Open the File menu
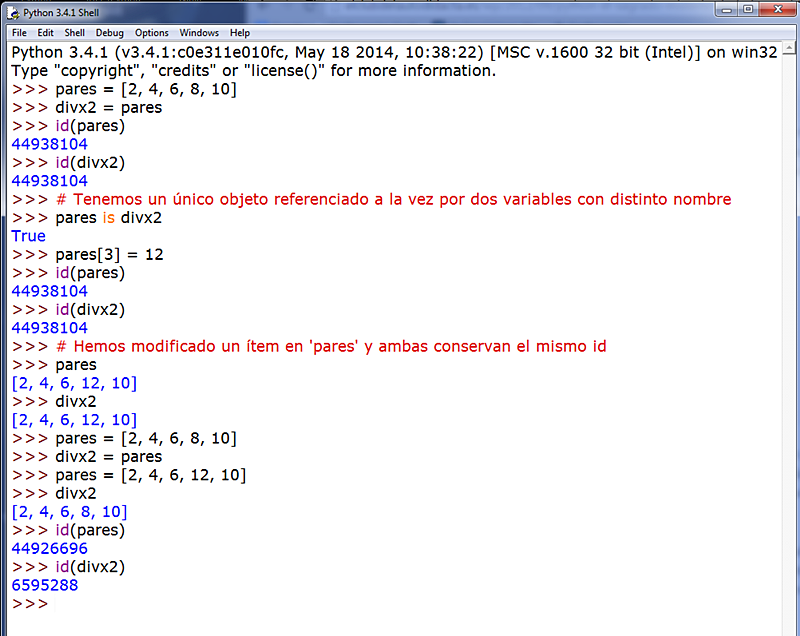 coord(19,32)
